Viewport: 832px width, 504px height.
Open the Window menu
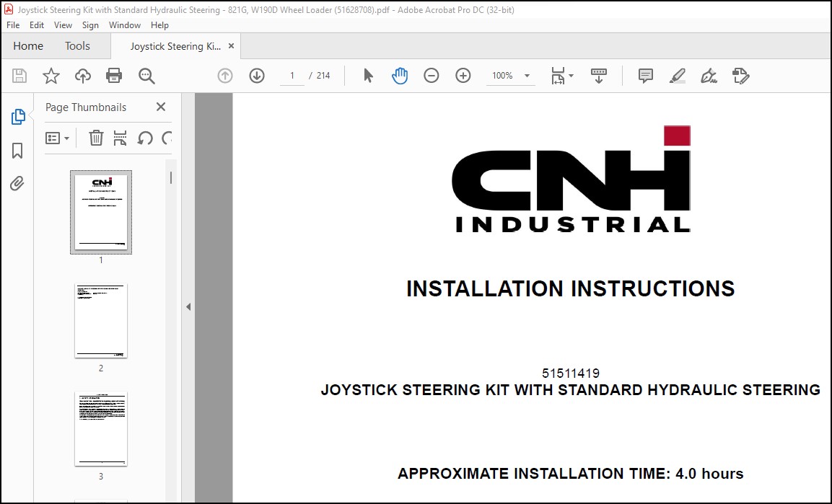125,25
